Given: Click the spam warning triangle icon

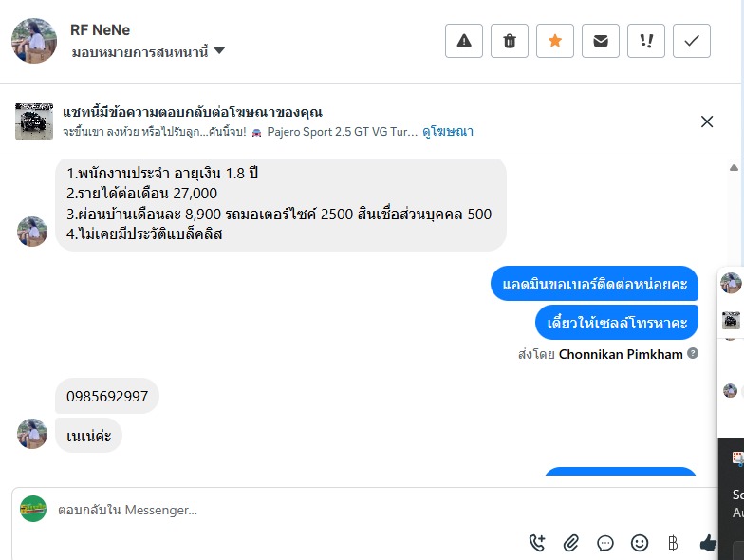Looking at the screenshot, I should (464, 41).
